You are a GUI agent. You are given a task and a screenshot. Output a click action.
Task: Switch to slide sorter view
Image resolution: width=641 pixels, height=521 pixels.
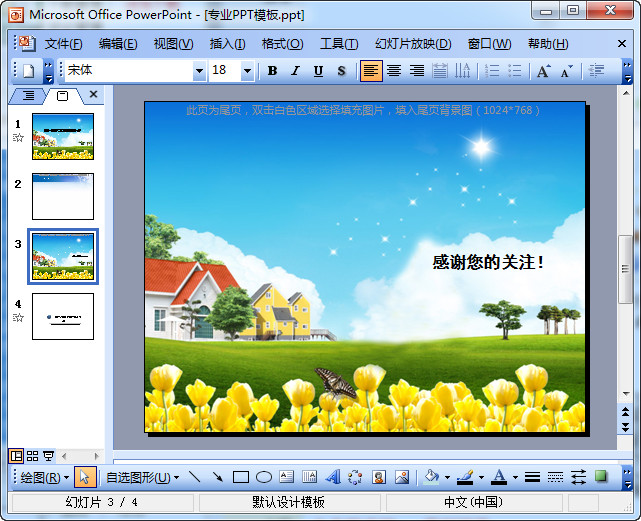[x=33, y=456]
